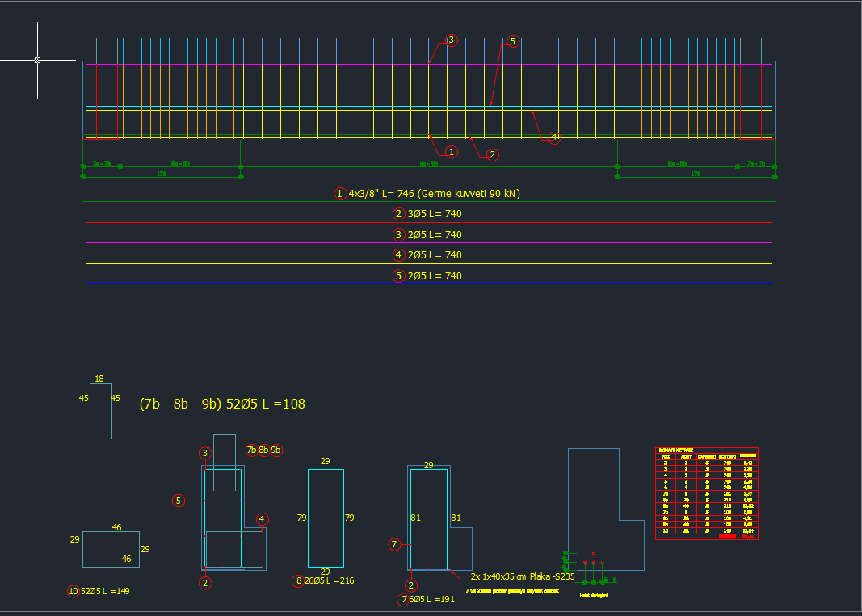Click the Halat Yerleşimi caption
The width and height of the screenshot is (862, 616).
[x=594, y=596]
